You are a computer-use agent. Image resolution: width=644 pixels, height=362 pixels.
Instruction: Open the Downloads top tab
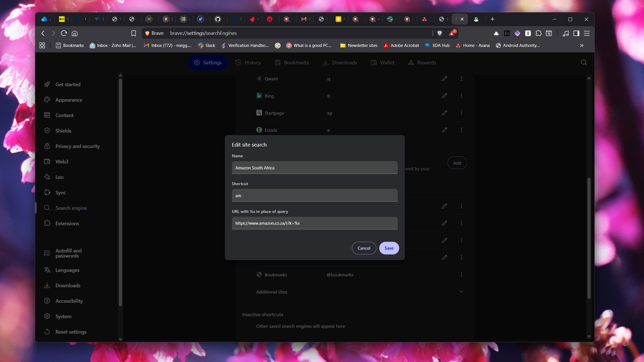click(x=340, y=62)
